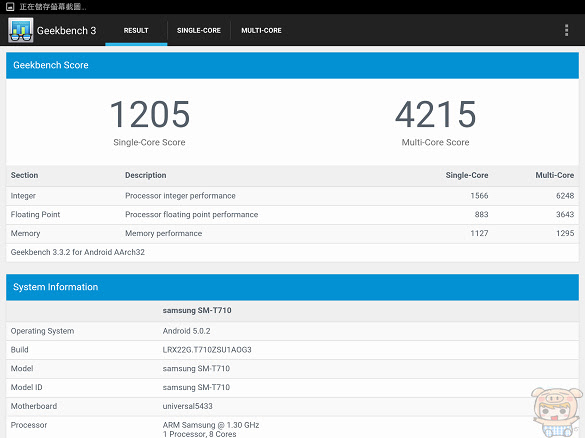The width and height of the screenshot is (585, 438).
Task: Click Processor floating point performance description
Action: tap(192, 215)
